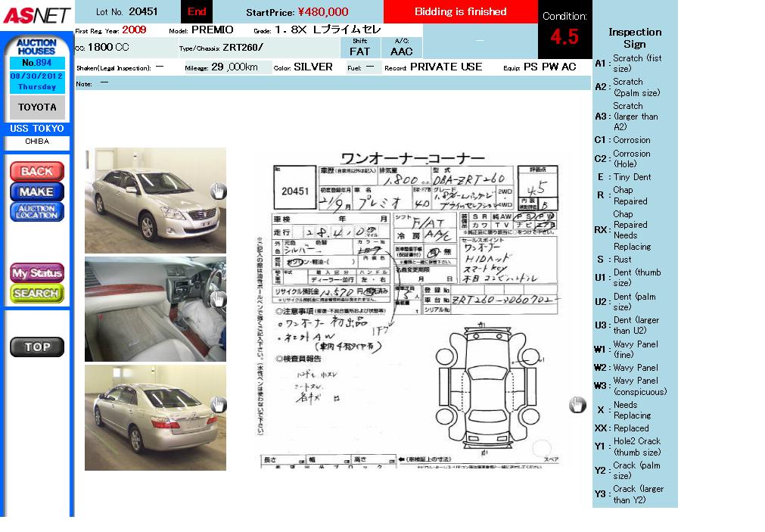Open the interior dashboard thumbnail
765x532 pixels.
[x=155, y=309]
